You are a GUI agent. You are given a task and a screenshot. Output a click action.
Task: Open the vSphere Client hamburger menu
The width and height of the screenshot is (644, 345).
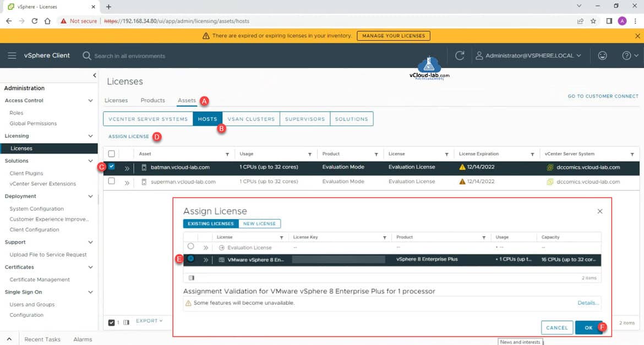(x=12, y=56)
